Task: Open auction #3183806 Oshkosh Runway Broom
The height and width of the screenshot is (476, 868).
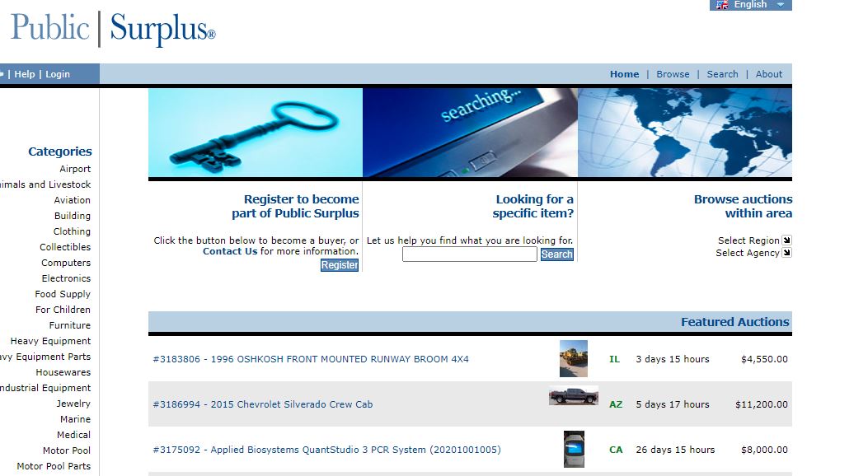Action: 311,359
